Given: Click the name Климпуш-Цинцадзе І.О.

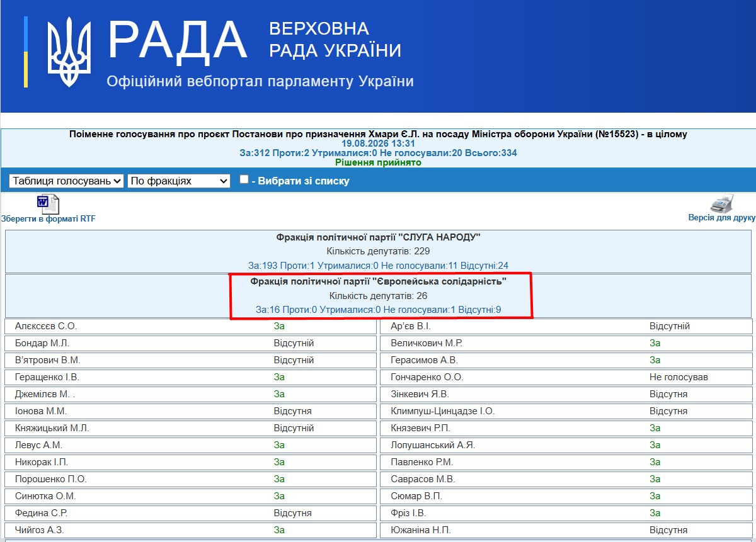Looking at the screenshot, I should [x=443, y=411].
